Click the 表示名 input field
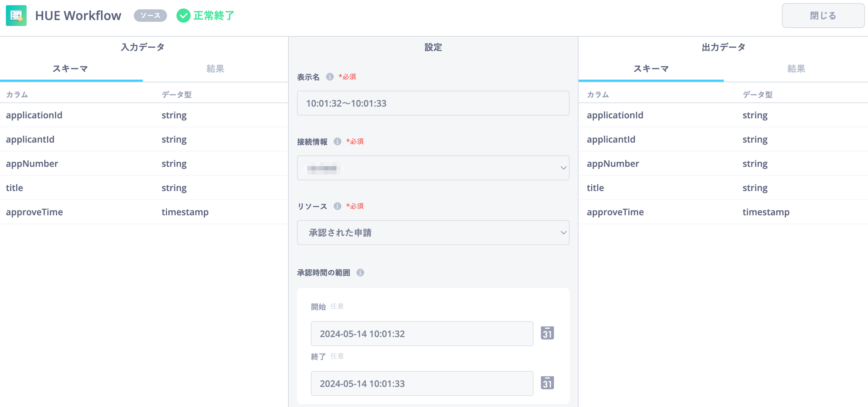This screenshot has height=407, width=868. [x=433, y=103]
